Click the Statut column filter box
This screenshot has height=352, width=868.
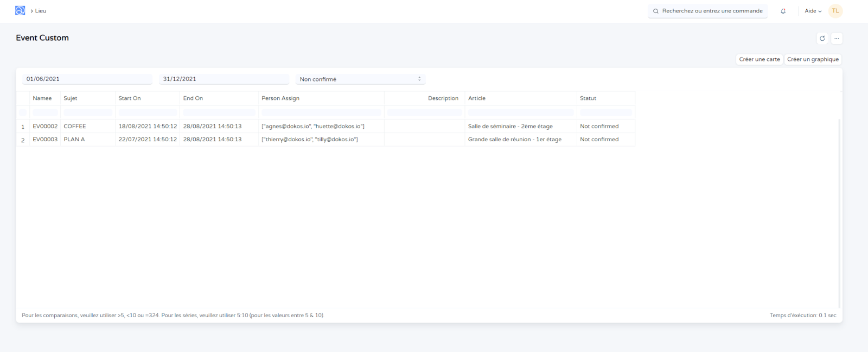pos(605,112)
